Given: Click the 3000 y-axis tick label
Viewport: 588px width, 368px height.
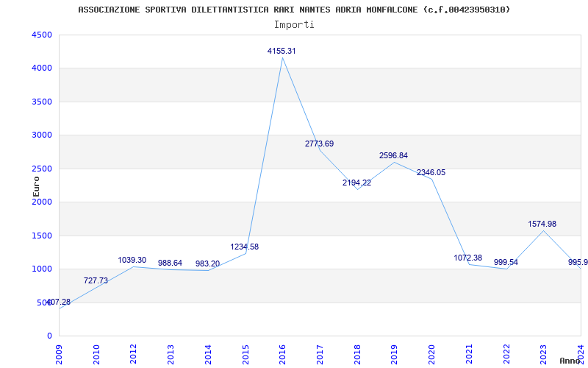Looking at the screenshot, I should click(40, 135).
